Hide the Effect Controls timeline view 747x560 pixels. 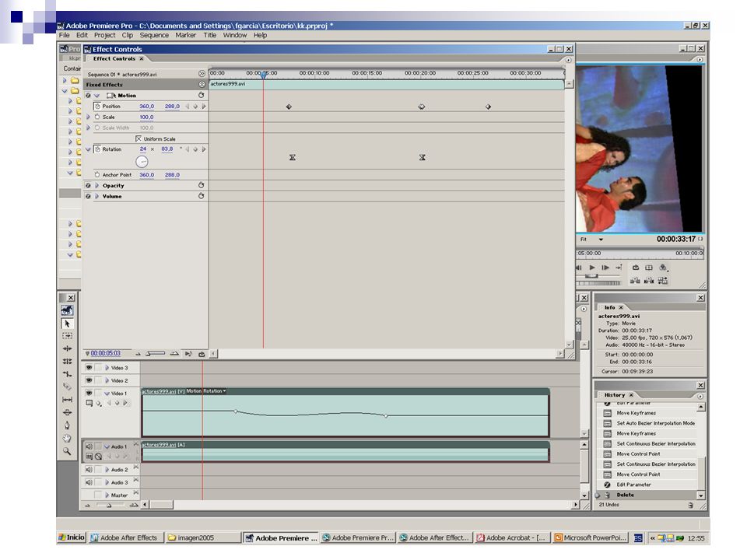202,74
